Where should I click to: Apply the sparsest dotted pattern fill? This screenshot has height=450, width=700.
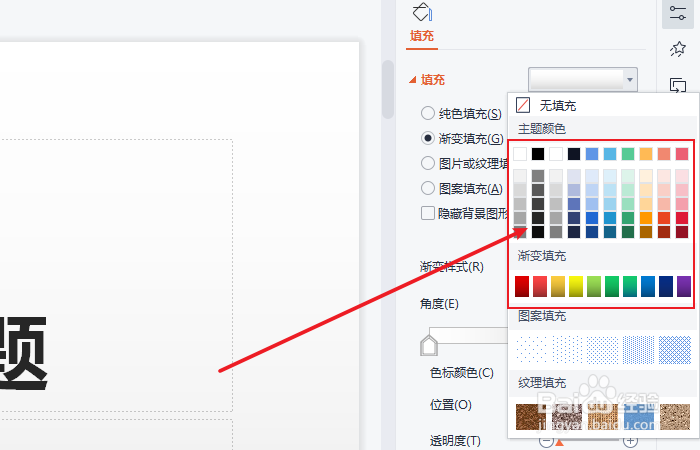[x=531, y=350]
